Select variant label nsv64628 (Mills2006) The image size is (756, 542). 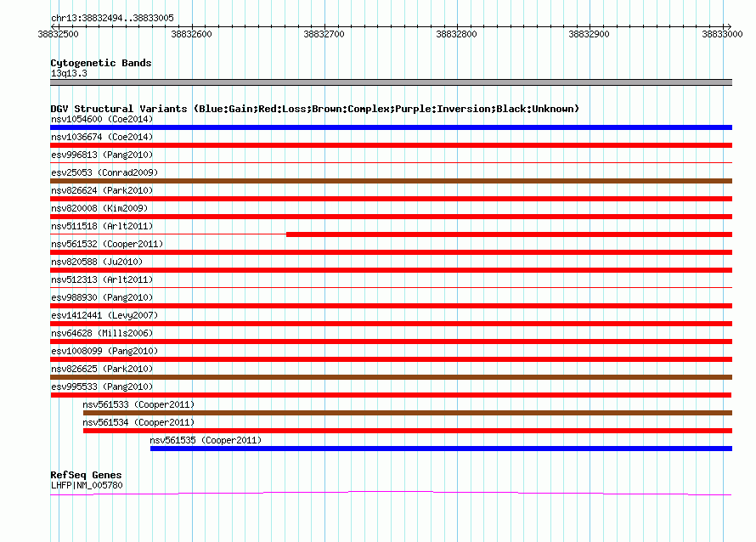coord(102,333)
